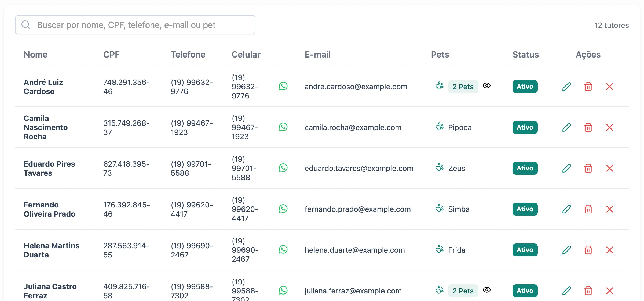Click the 2 Pets badge for André Cardoso
The width and height of the screenshot is (644, 301).
click(463, 87)
